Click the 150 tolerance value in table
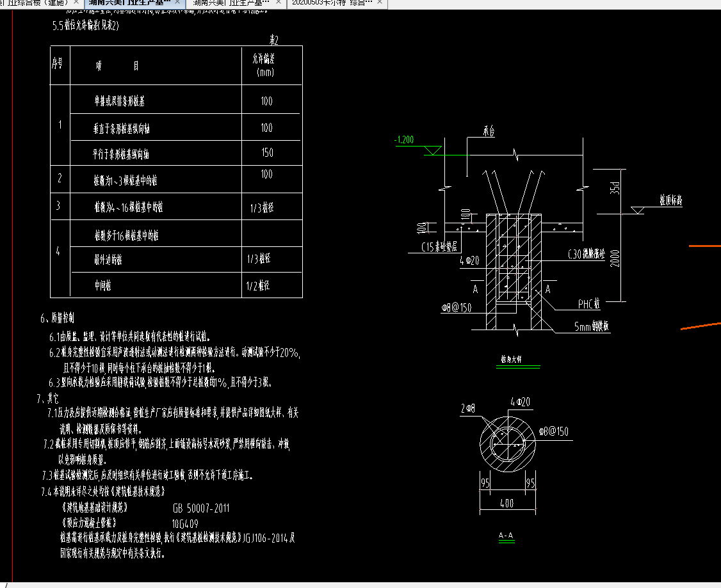Image resolution: width=721 pixels, height=588 pixels. pos(267,152)
